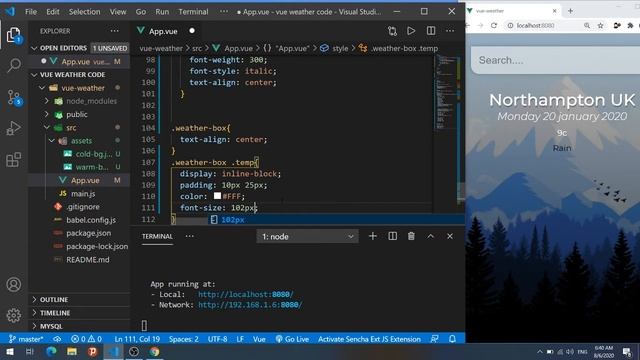Viewport: 640px width, 360px height.
Task: Open the Selection menu
Action: 84,12
